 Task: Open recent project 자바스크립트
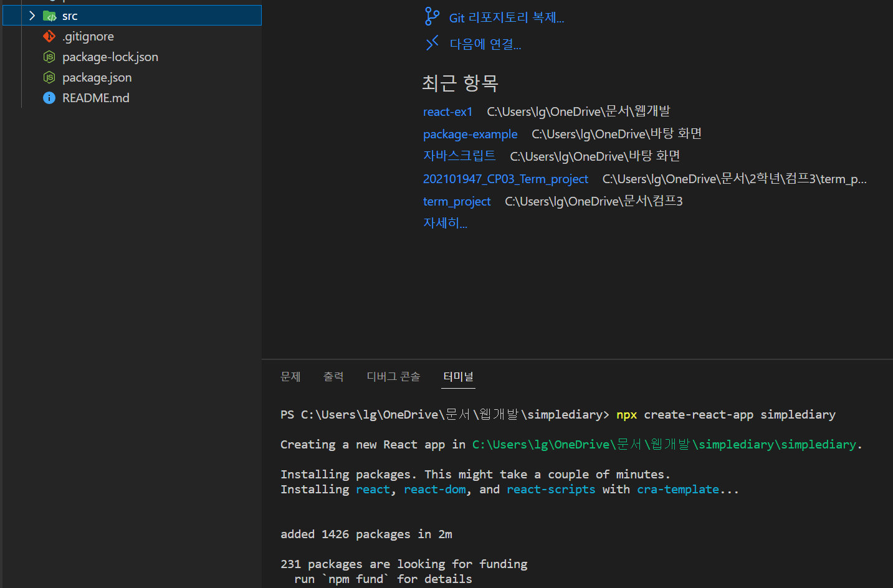[x=459, y=156]
